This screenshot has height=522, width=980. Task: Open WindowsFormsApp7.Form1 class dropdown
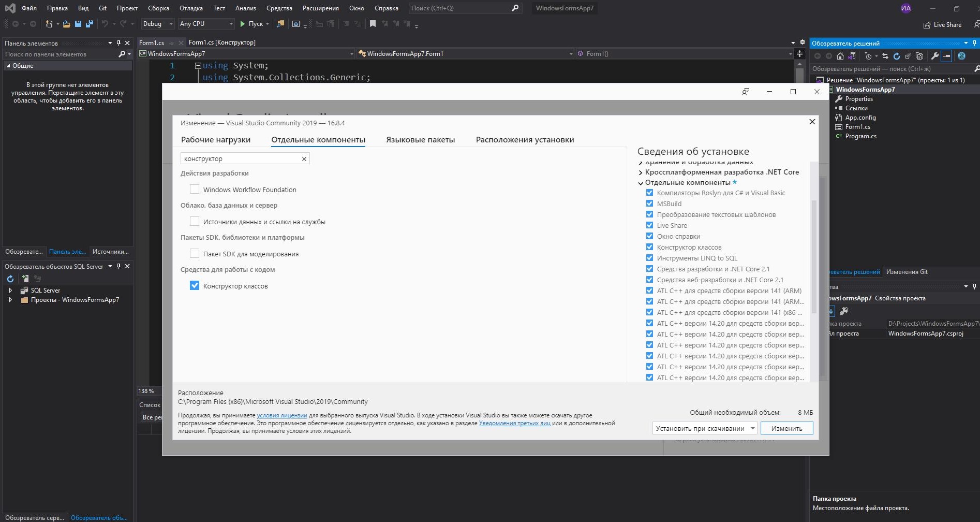[466, 54]
